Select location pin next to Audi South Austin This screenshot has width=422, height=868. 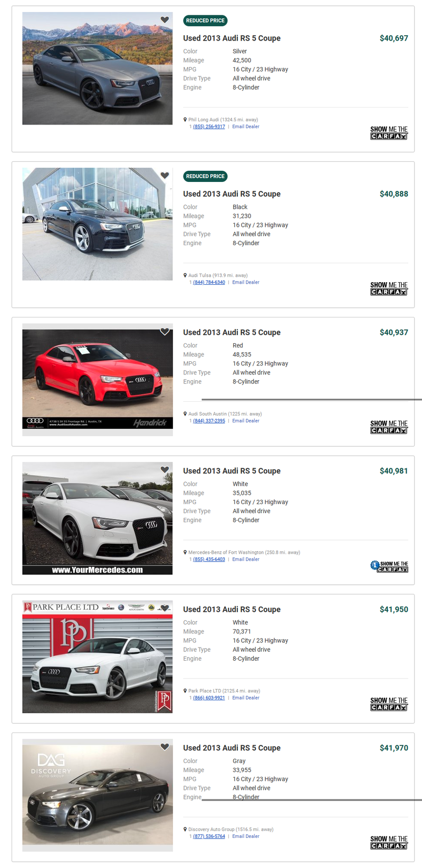pyautogui.click(x=185, y=414)
